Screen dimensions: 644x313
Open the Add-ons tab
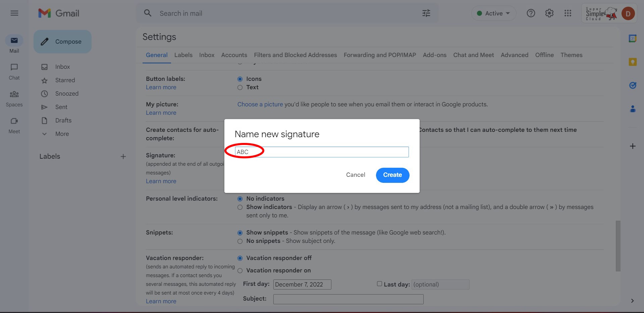coord(435,55)
